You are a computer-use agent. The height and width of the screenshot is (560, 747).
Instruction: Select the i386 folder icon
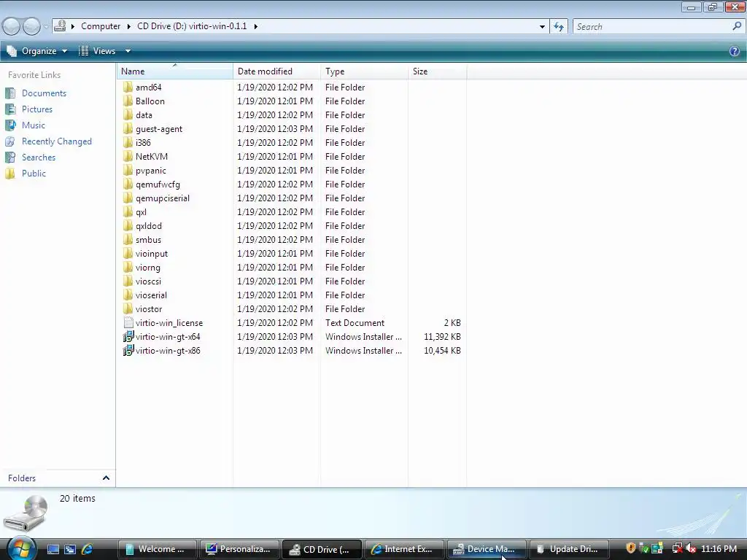coord(128,142)
